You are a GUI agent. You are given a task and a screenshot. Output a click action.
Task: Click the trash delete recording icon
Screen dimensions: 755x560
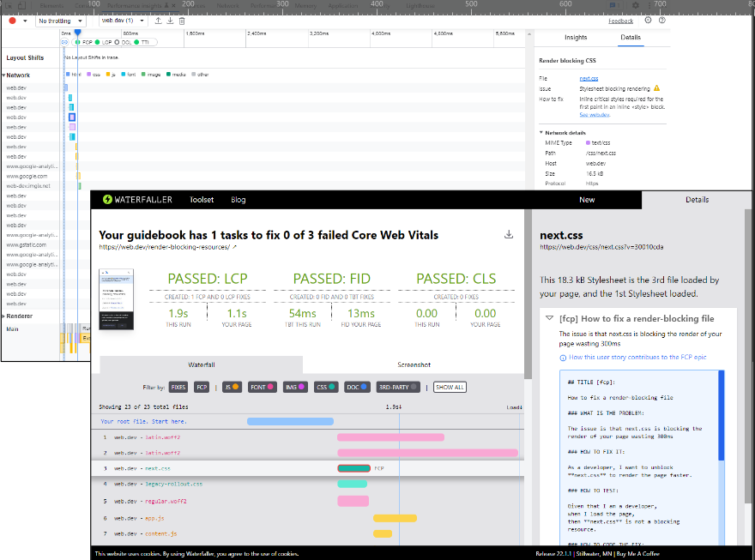tap(182, 21)
